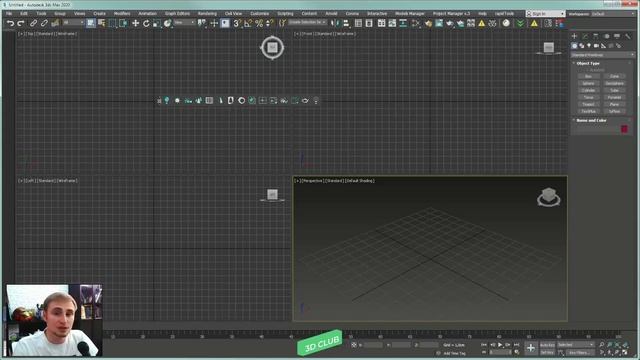This screenshot has width=640, height=360.
Task: Collapse the Name and Color rollout
Action: [591, 120]
